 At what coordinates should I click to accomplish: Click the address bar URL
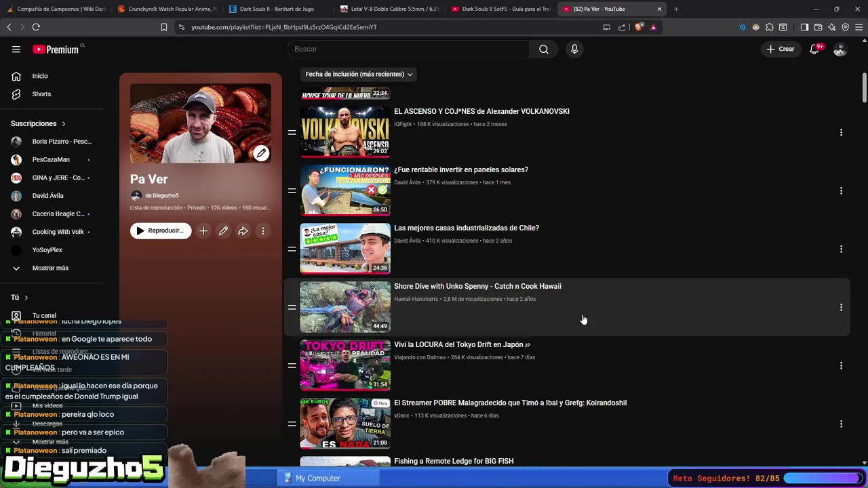click(284, 27)
